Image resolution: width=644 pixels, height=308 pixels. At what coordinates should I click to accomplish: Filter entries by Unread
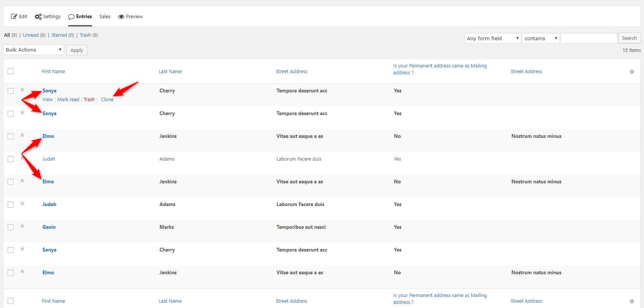tap(31, 35)
